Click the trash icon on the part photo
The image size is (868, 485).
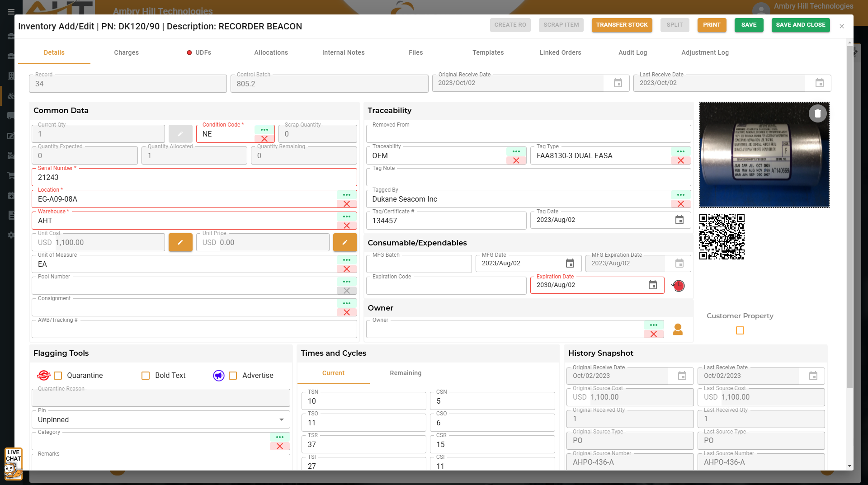tap(817, 114)
